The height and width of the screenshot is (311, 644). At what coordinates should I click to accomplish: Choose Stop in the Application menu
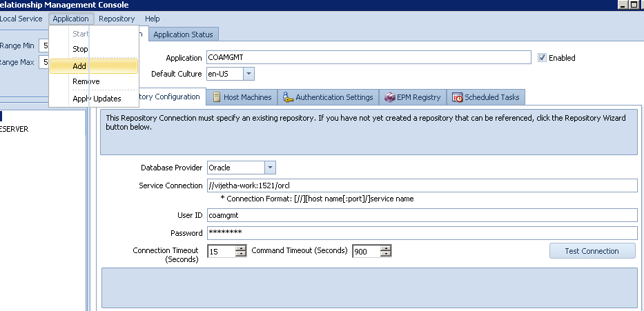[80, 50]
